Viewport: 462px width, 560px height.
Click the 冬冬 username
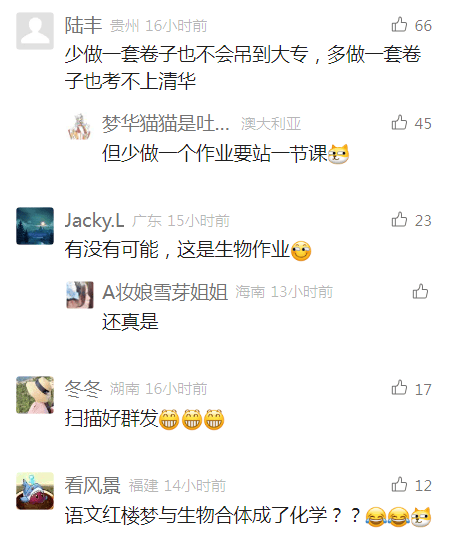pyautogui.click(x=84, y=389)
